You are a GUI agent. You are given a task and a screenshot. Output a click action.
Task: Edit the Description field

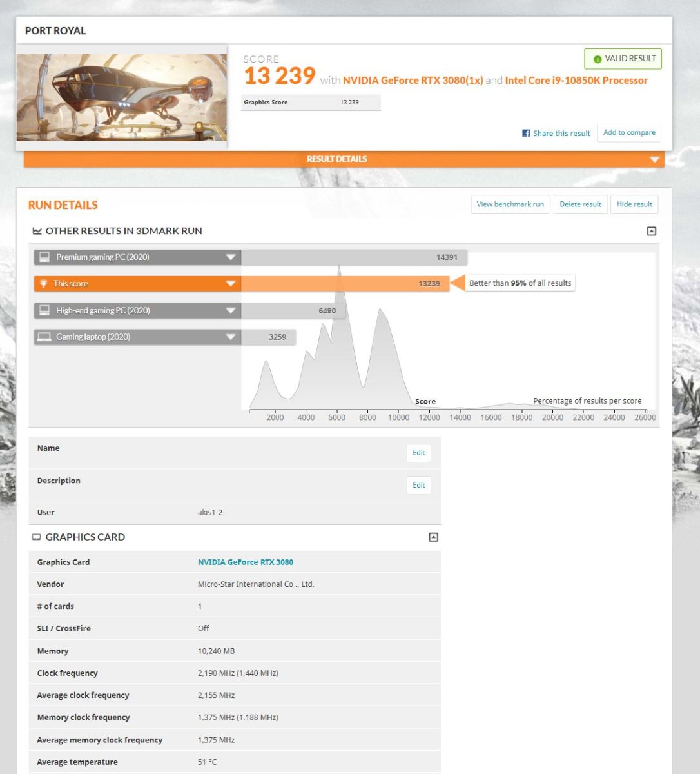pyautogui.click(x=419, y=485)
